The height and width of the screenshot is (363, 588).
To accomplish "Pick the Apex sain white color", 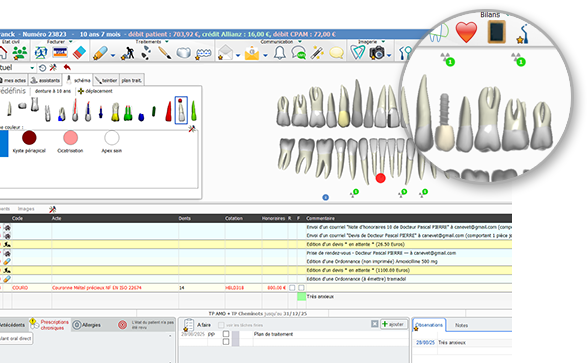I will pos(111,138).
